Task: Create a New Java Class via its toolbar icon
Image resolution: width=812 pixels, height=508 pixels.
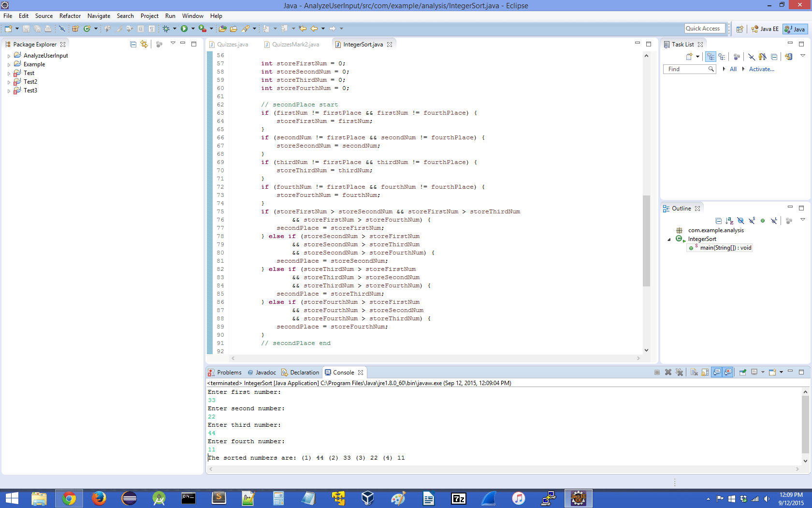Action: [87, 29]
